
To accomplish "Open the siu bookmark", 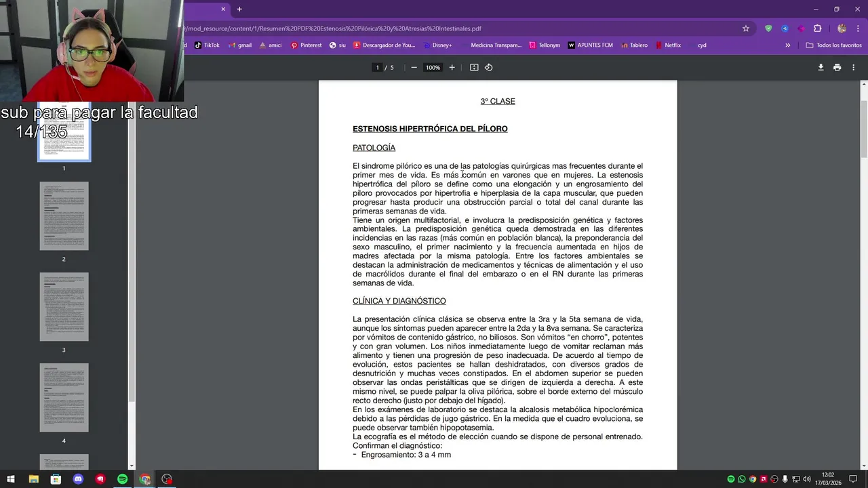I will point(337,45).
